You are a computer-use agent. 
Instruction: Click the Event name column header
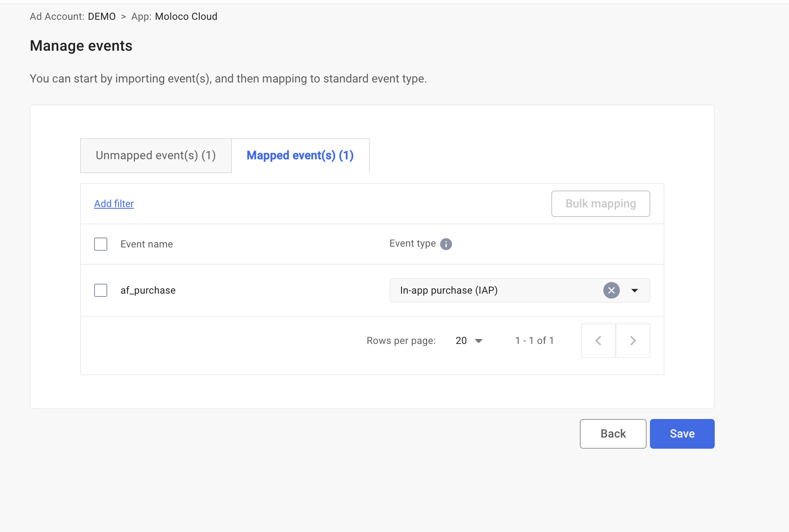[146, 244]
